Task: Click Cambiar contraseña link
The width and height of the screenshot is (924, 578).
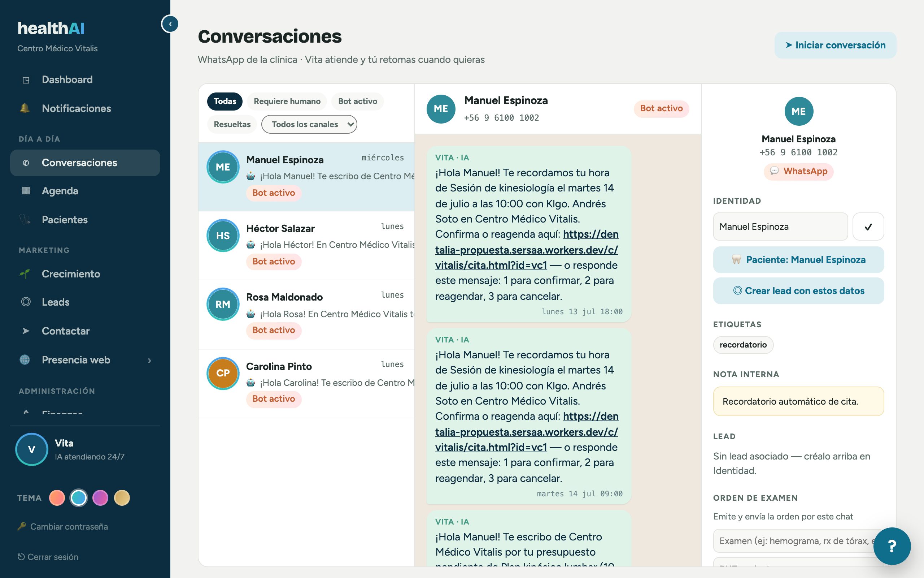Action: 63,526
